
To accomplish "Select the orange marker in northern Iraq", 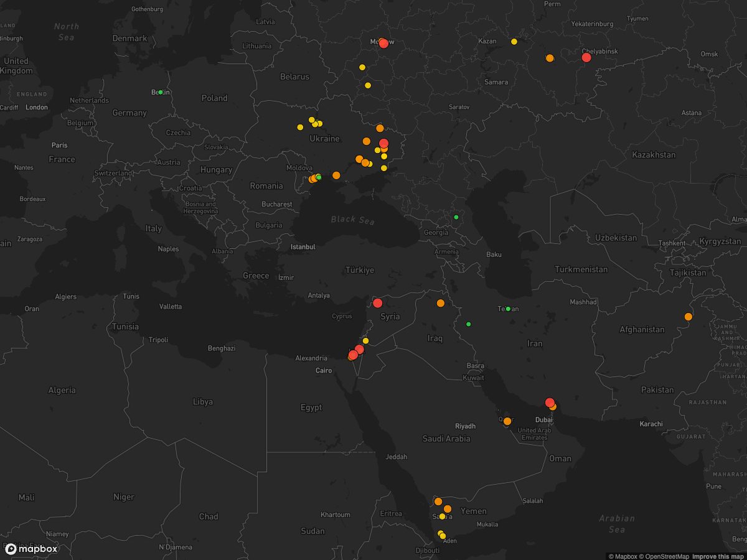I will tap(441, 303).
